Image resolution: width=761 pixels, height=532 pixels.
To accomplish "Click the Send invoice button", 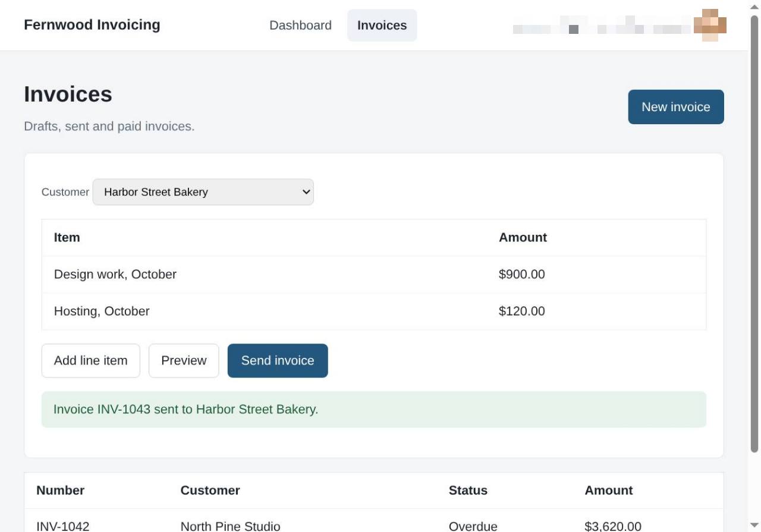I will pos(278,361).
